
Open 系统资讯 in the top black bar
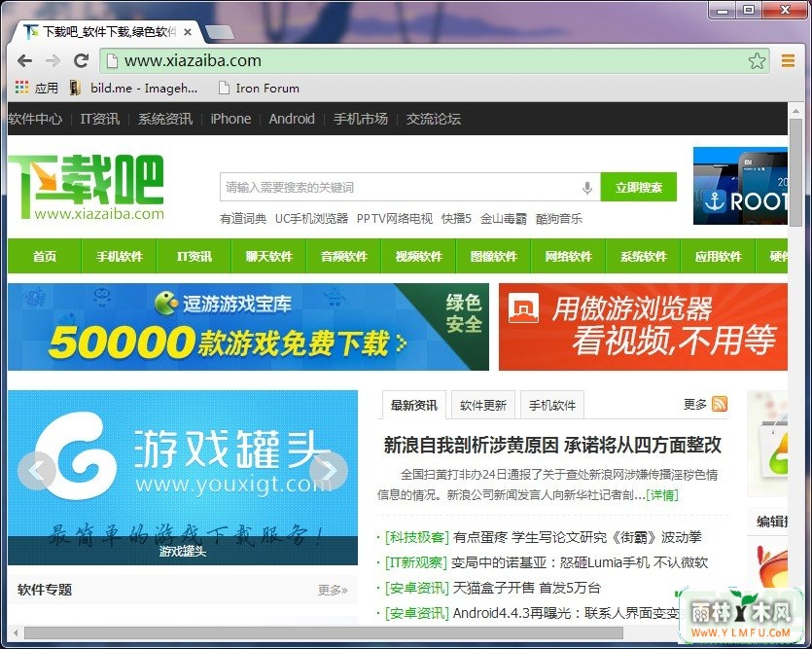click(x=164, y=119)
